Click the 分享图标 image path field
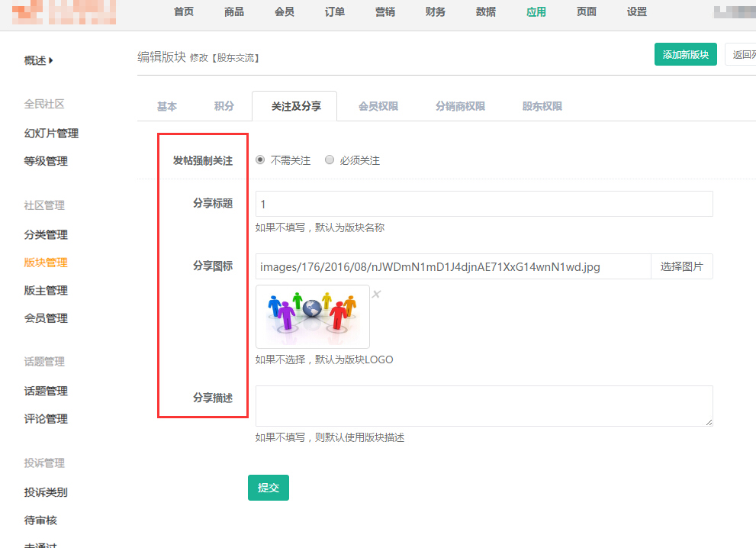Screen dimensions: 756x548 pyautogui.click(x=452, y=266)
